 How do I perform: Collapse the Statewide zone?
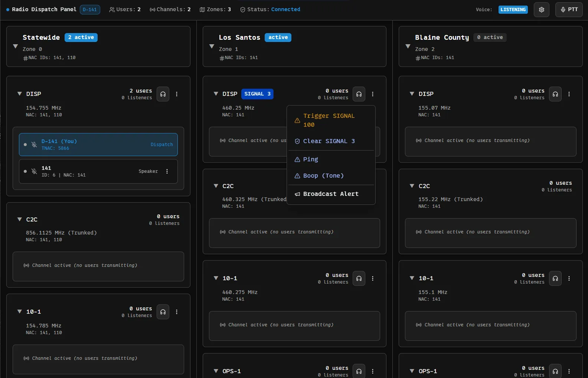[x=16, y=46]
